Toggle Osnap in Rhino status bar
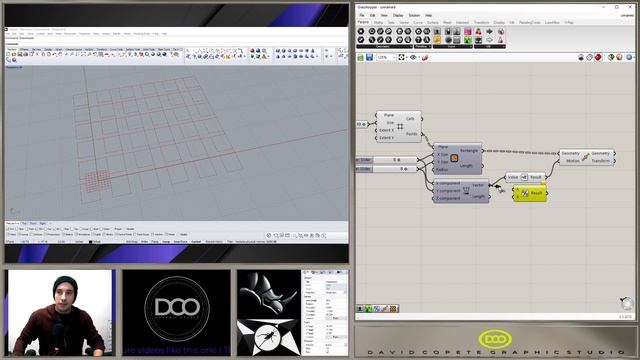Viewport: 640px width, 360px height. click(166, 242)
